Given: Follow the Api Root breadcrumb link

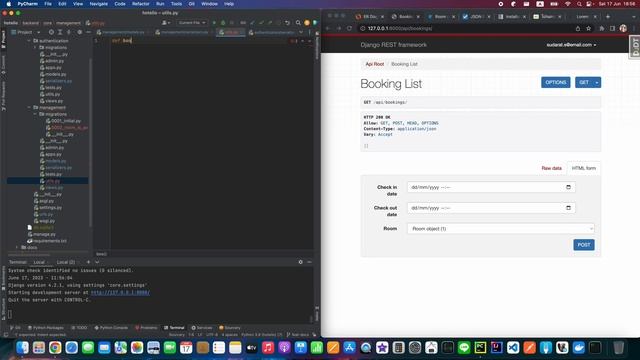Looking at the screenshot, I should 374,64.
